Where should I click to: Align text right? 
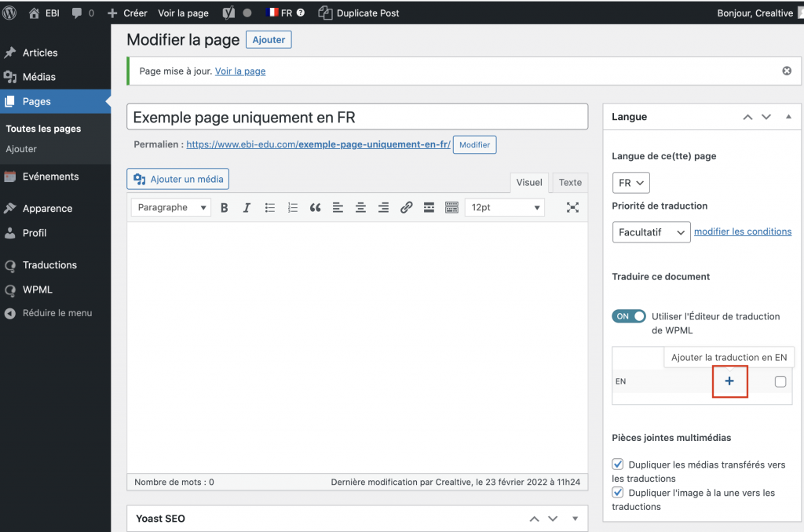click(x=383, y=208)
